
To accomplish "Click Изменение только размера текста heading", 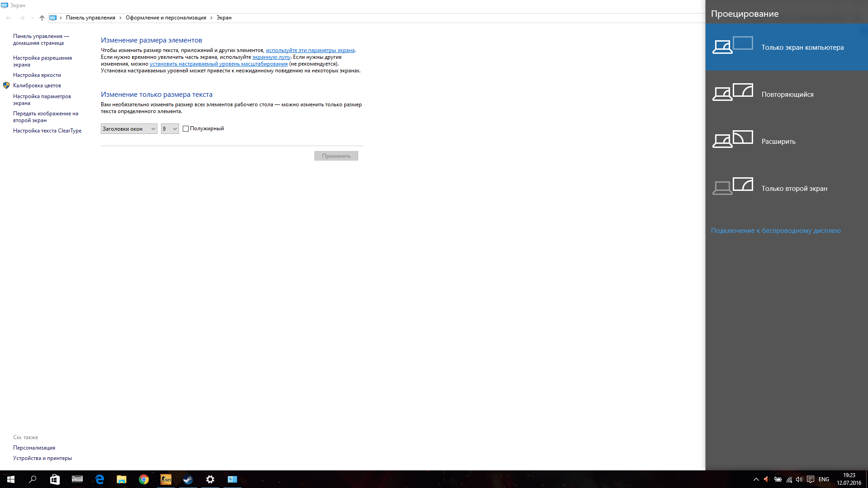I will [157, 95].
